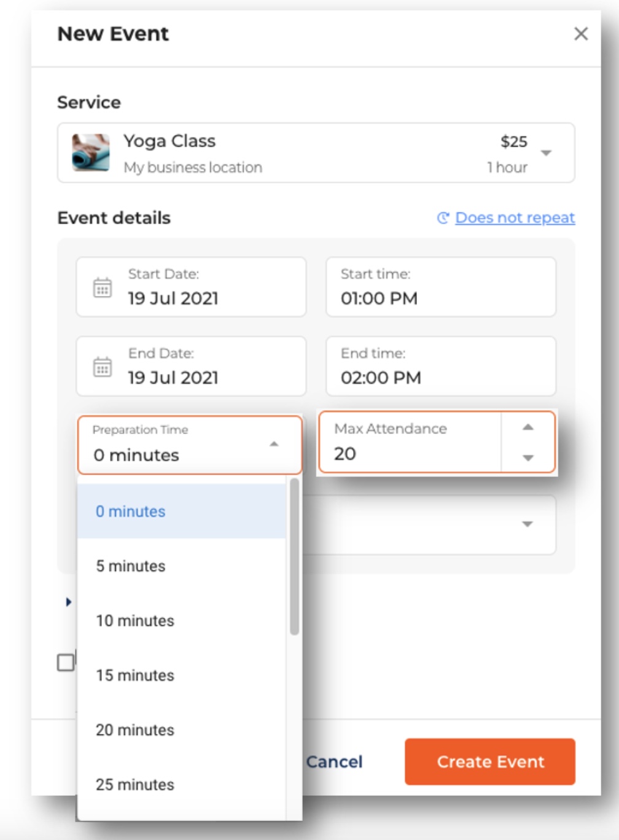Open the Does not repeat link

[515, 218]
